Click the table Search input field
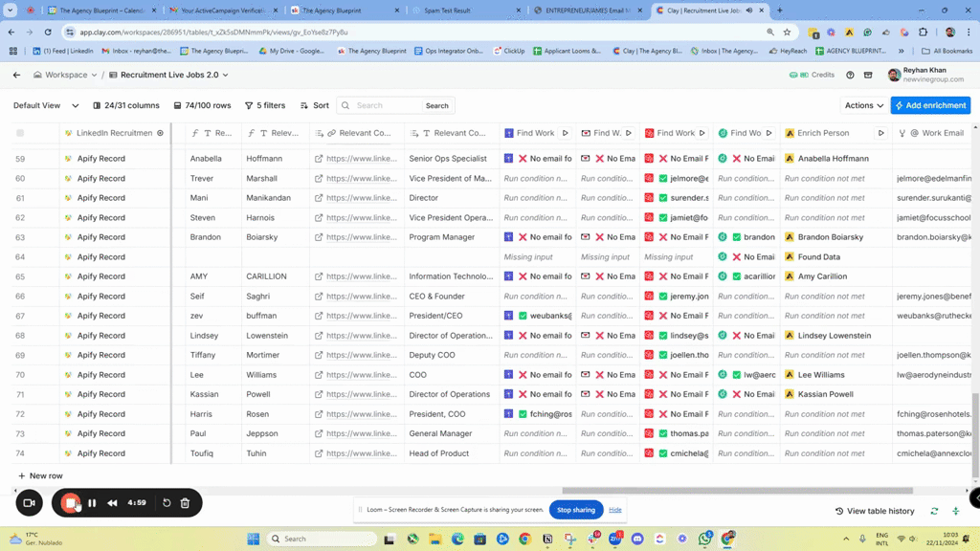Image resolution: width=980 pixels, height=551 pixels. click(x=387, y=105)
